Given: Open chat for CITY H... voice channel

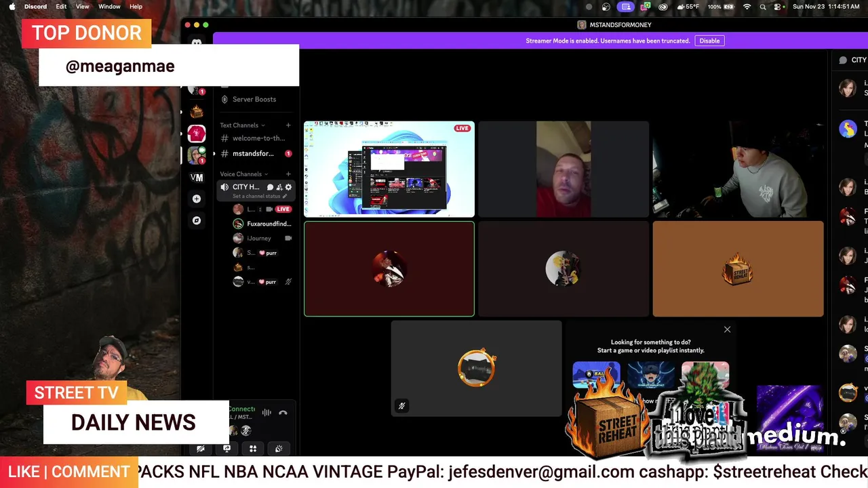Looking at the screenshot, I should click(x=270, y=187).
